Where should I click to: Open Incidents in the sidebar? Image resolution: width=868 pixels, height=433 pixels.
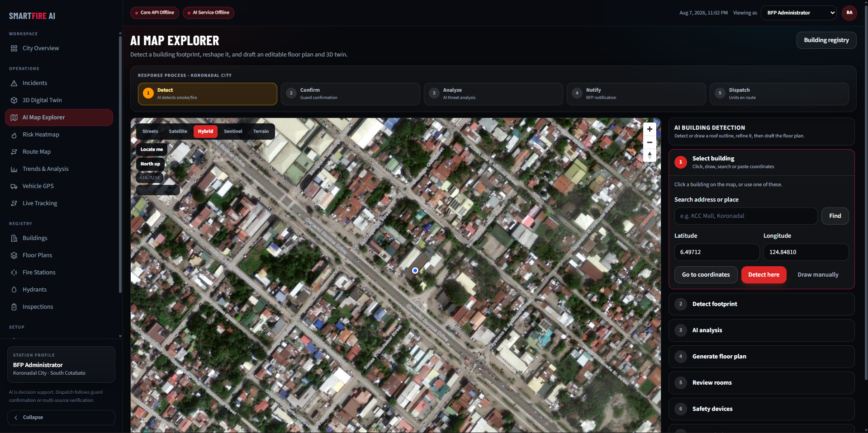click(x=59, y=83)
